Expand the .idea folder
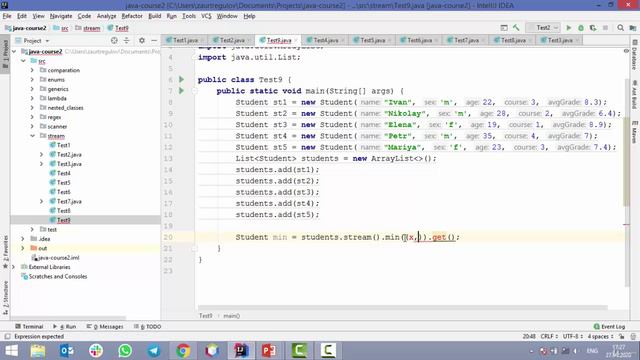Screen dimensions: 640x360 tap(23, 239)
